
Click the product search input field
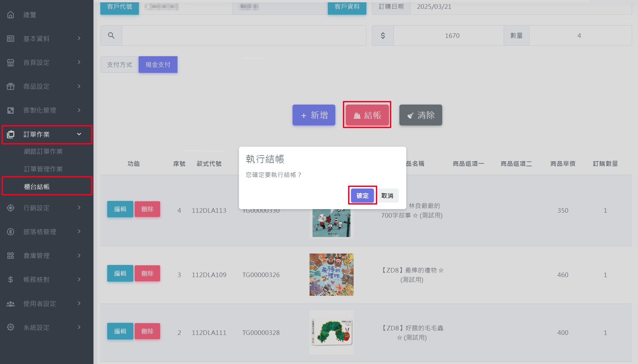(x=244, y=36)
